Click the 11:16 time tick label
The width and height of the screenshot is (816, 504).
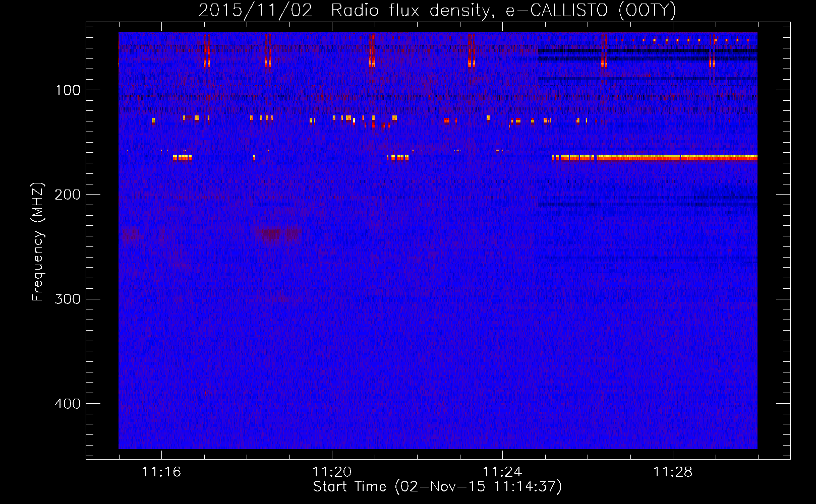click(x=161, y=472)
